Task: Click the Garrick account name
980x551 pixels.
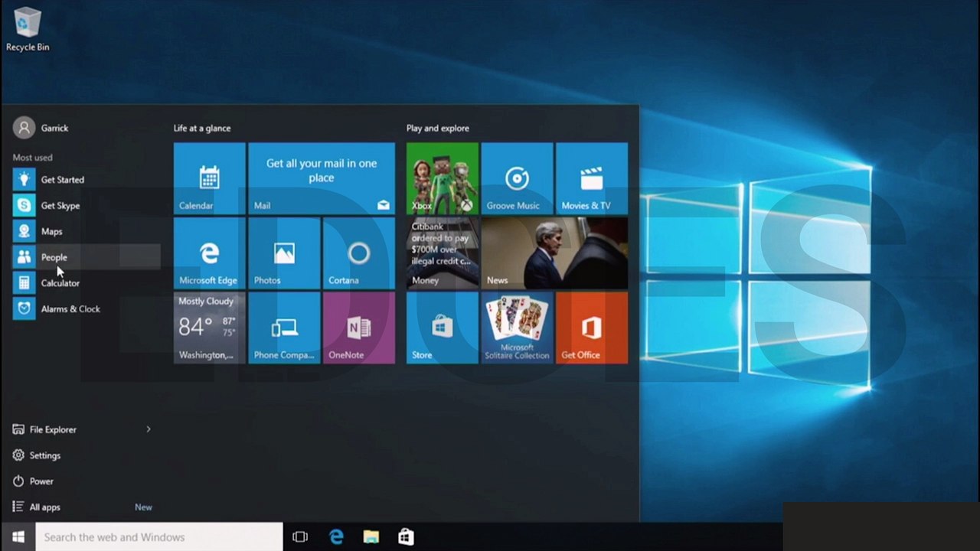Action: (54, 128)
